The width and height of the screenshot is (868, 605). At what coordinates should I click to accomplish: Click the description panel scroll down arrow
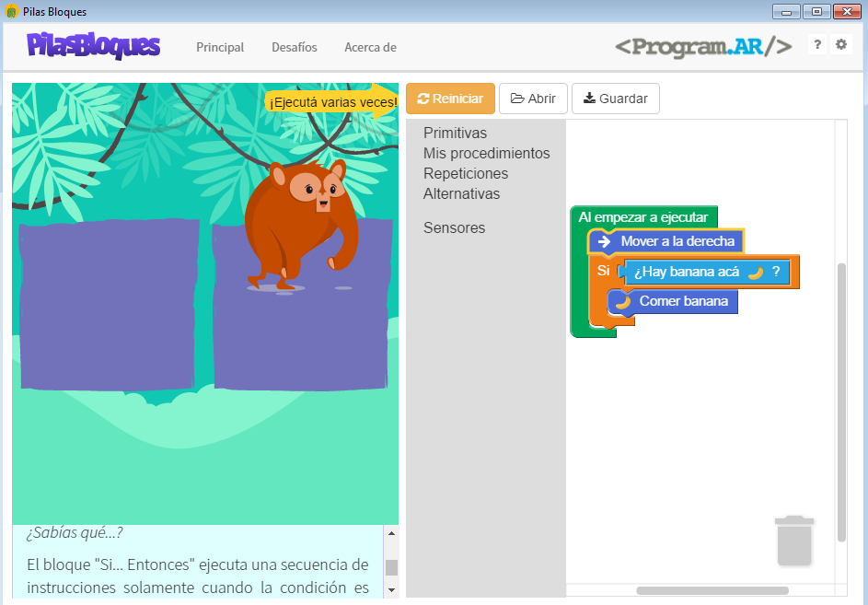391,589
